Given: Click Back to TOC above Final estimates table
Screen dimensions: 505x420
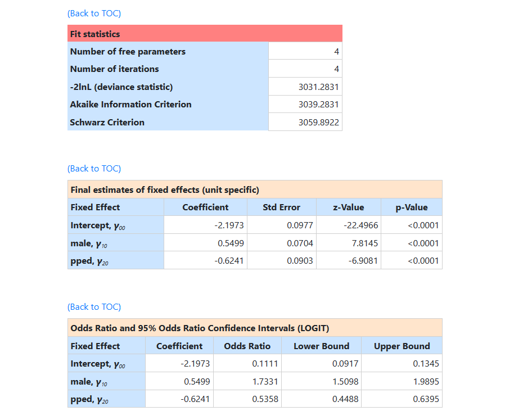Looking at the screenshot, I should (94, 169).
